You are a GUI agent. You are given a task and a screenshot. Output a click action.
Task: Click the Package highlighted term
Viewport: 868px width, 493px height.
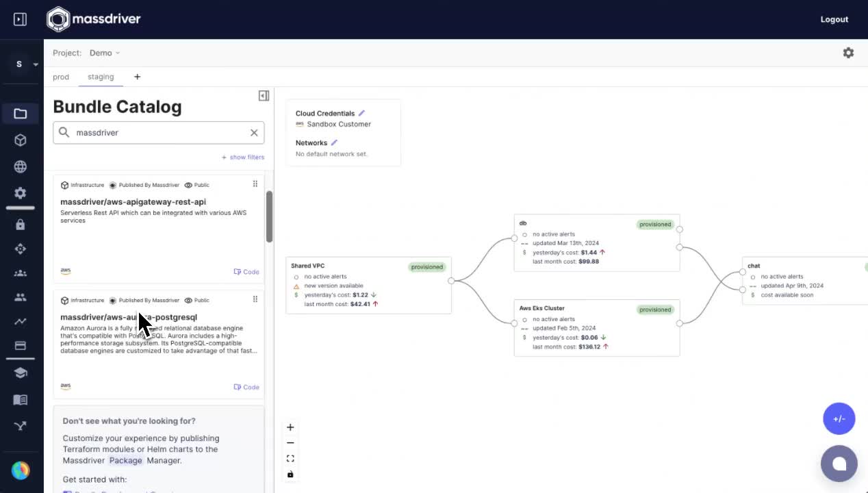126,461
